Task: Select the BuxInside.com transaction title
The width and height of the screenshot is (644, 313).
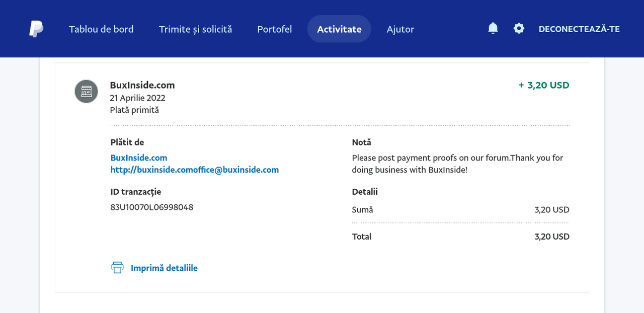Action: 142,85
